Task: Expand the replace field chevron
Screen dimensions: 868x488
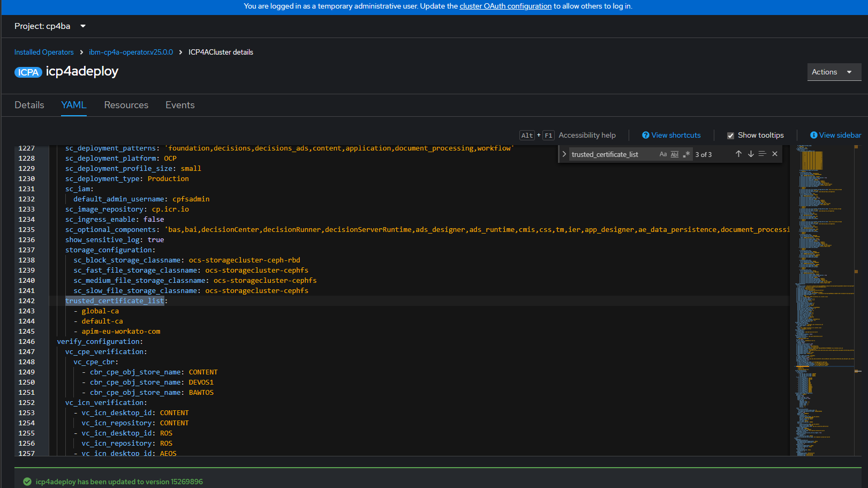Action: (564, 154)
